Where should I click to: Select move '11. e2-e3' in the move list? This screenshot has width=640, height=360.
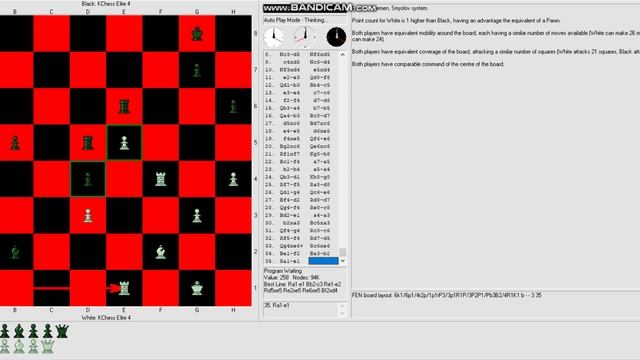pyautogui.click(x=291, y=78)
